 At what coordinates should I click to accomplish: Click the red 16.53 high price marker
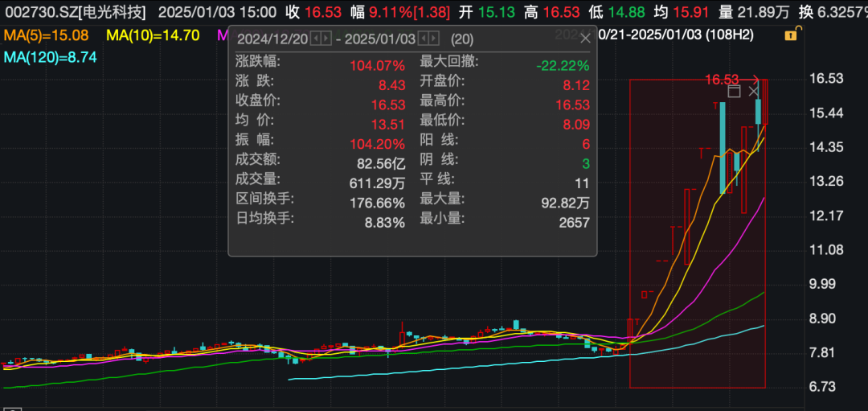tap(721, 80)
